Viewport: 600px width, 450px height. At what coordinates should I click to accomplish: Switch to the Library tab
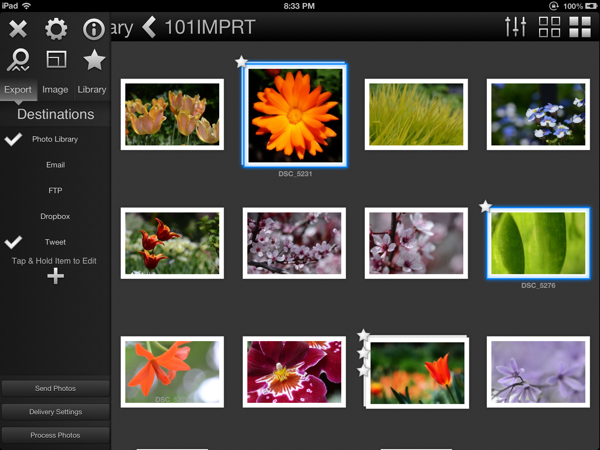tap(92, 90)
